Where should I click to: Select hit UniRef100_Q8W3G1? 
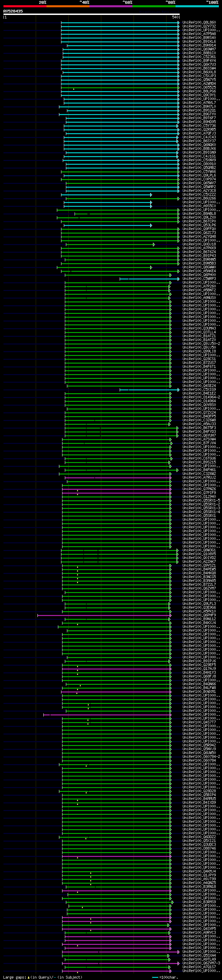[x=199, y=550]
